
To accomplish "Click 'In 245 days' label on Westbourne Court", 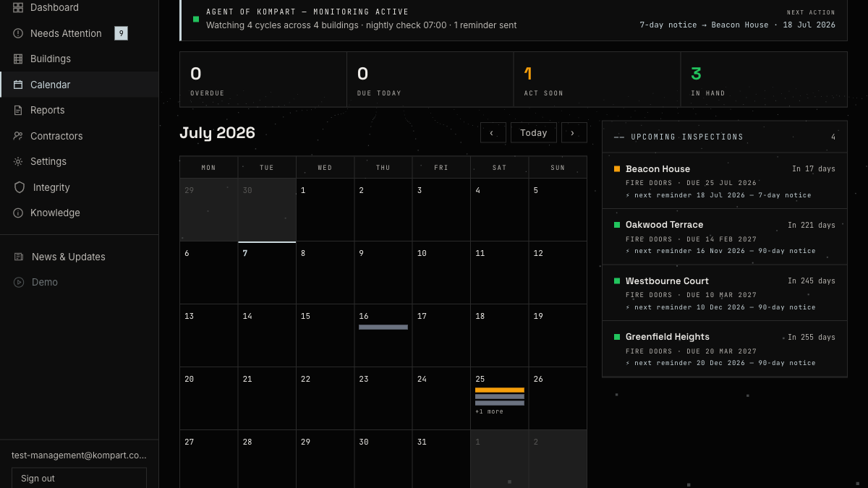I will (812, 281).
